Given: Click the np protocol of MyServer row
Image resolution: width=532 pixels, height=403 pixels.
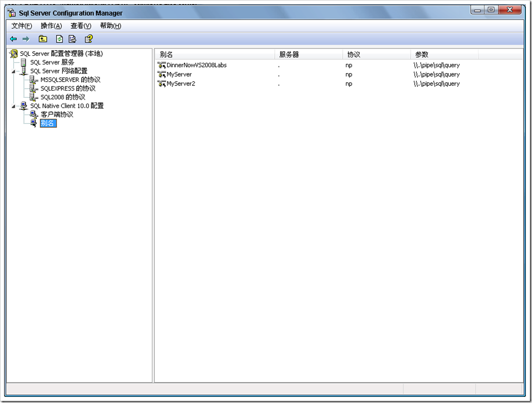Looking at the screenshot, I should 349,74.
